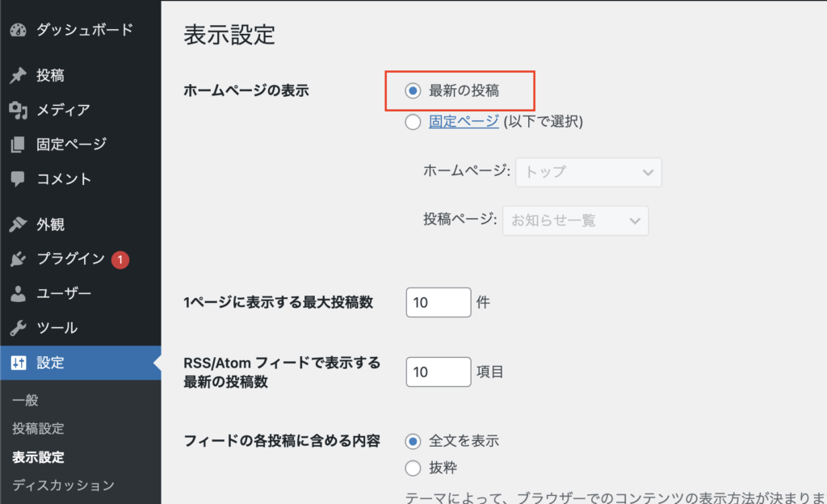Click the ユーザー person icon
This screenshot has width=827, height=504.
tap(19, 293)
